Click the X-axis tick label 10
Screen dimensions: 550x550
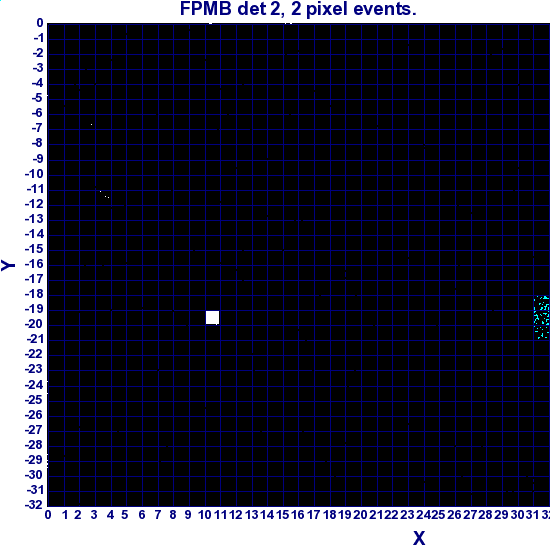click(205, 515)
